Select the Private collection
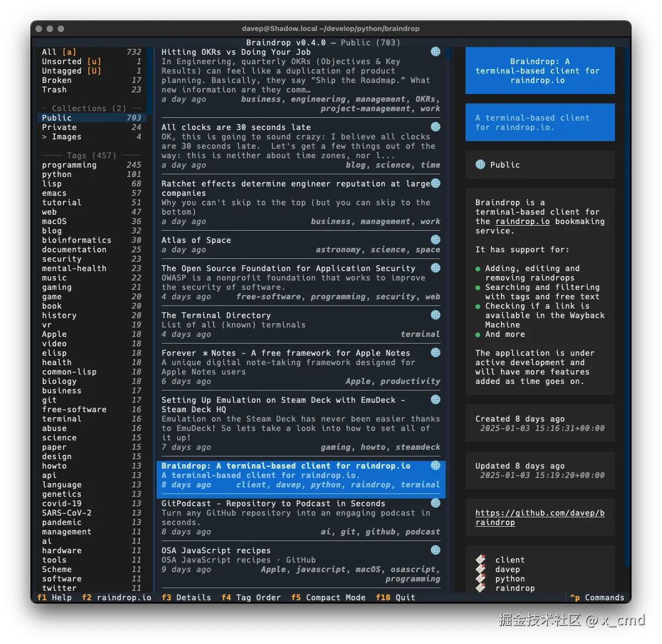662x644 pixels. click(x=92, y=127)
